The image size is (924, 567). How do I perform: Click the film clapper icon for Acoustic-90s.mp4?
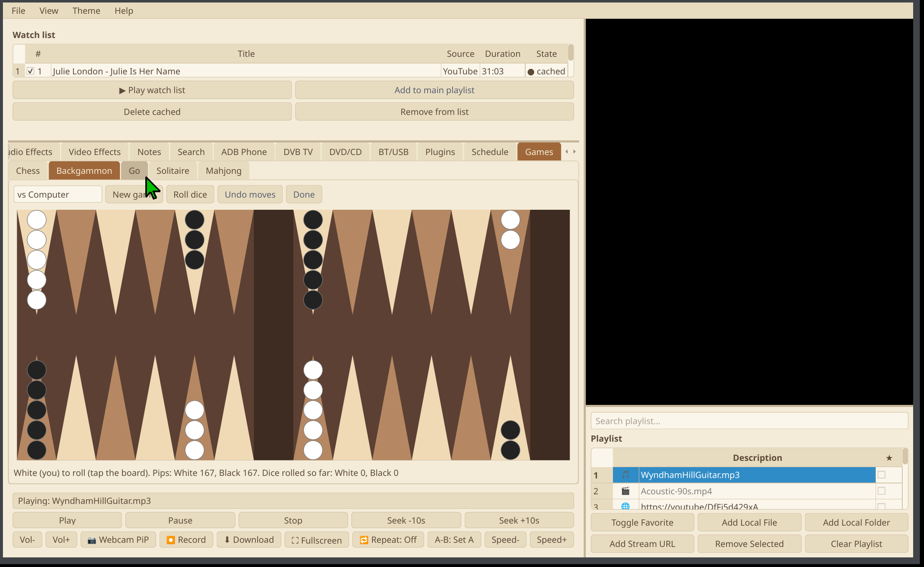[x=625, y=491]
